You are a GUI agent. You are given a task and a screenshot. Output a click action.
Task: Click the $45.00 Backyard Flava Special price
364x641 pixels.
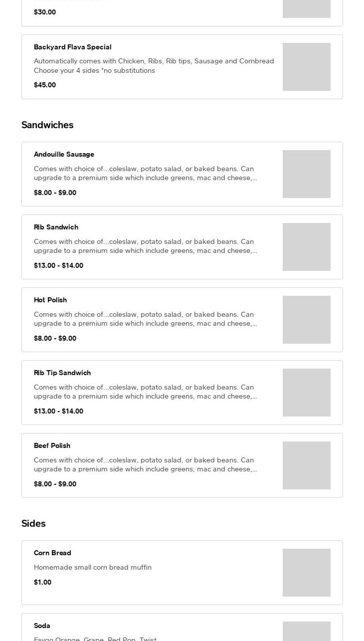click(45, 85)
